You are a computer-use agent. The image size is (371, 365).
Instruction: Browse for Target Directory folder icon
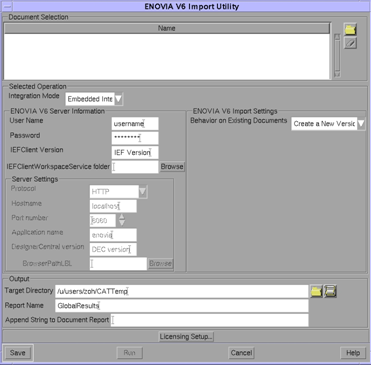[x=316, y=291]
